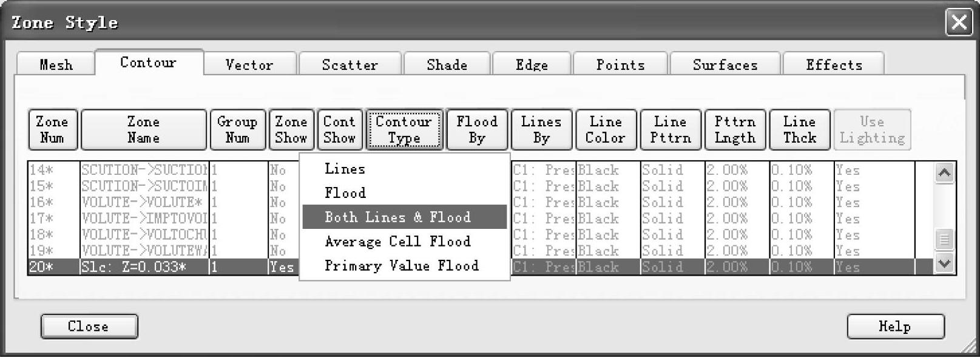Open the Line Thck dropdown button
Viewport: 980px width, 357px height.
tap(799, 129)
